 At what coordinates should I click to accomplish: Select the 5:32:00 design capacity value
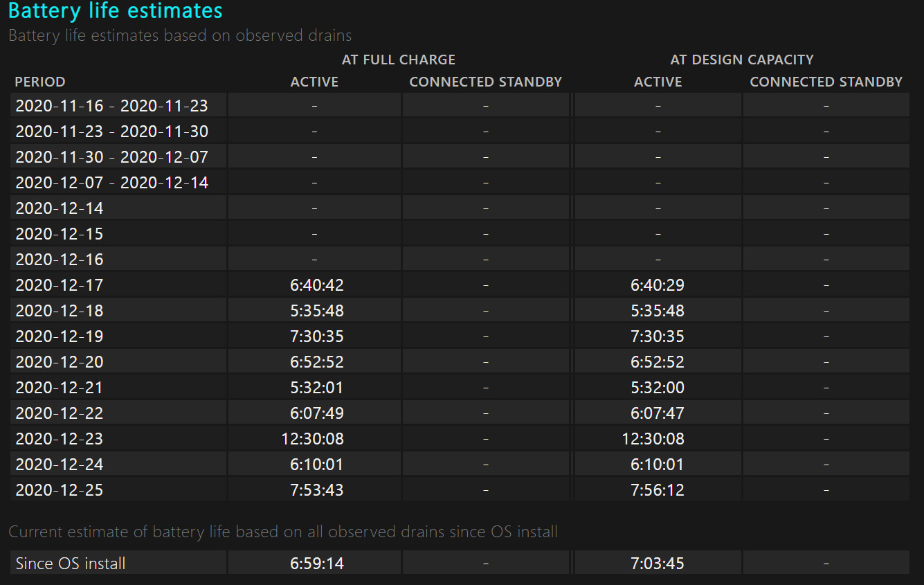pyautogui.click(x=658, y=388)
